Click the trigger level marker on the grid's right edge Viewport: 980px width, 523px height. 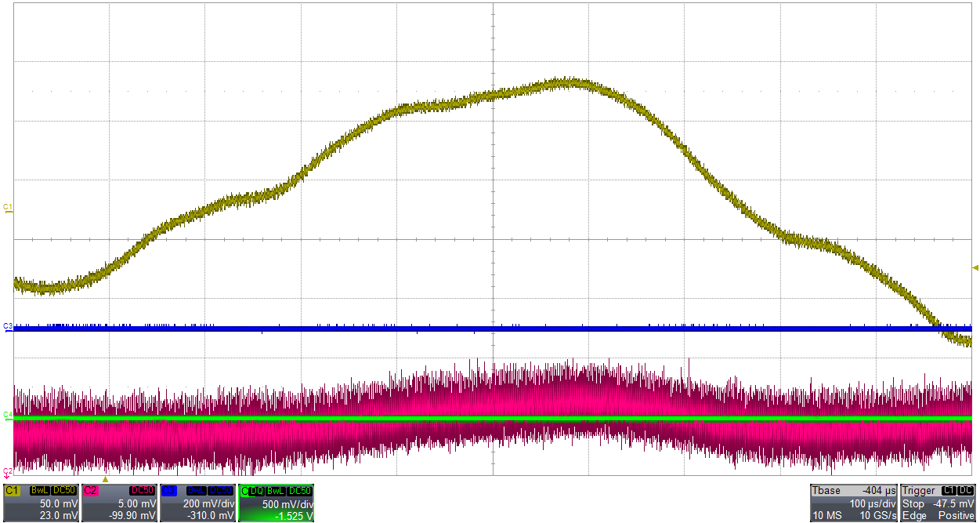click(x=975, y=268)
